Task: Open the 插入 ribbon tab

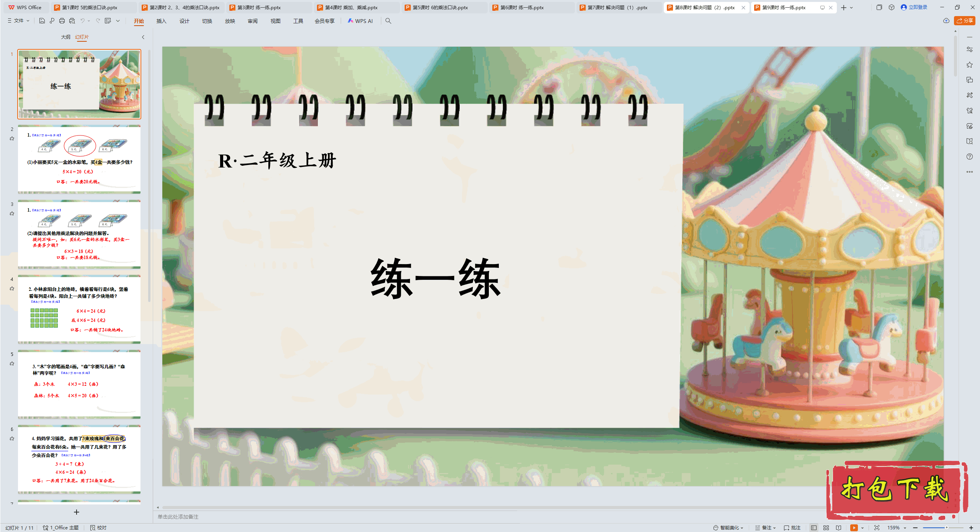Action: pos(161,21)
